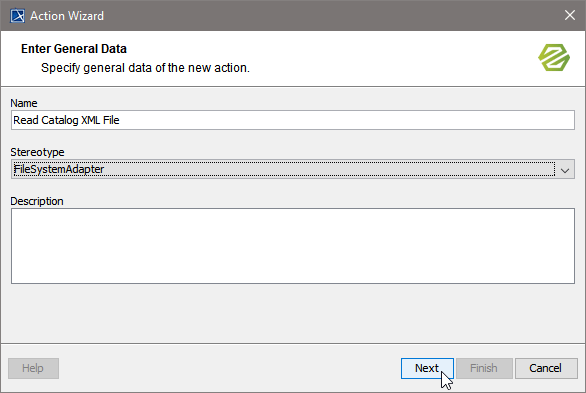Close the Action Wizard dialog
586x393 pixels.
570,15
